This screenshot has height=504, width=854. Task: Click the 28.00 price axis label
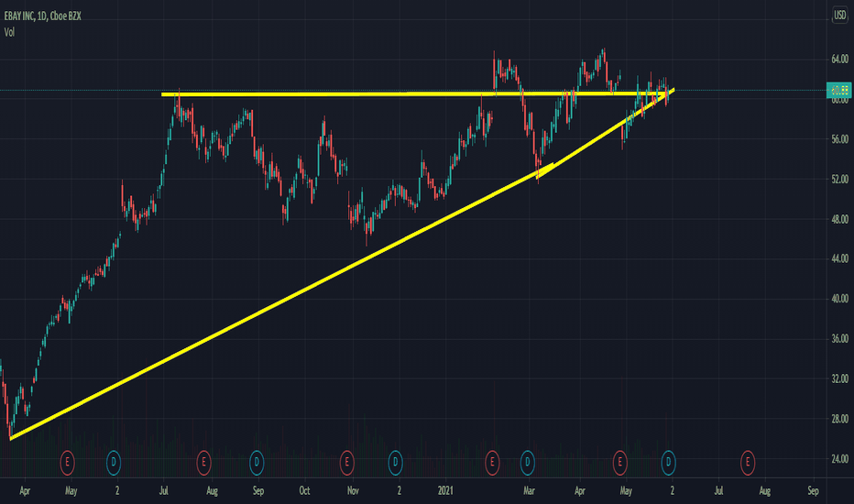click(x=840, y=419)
